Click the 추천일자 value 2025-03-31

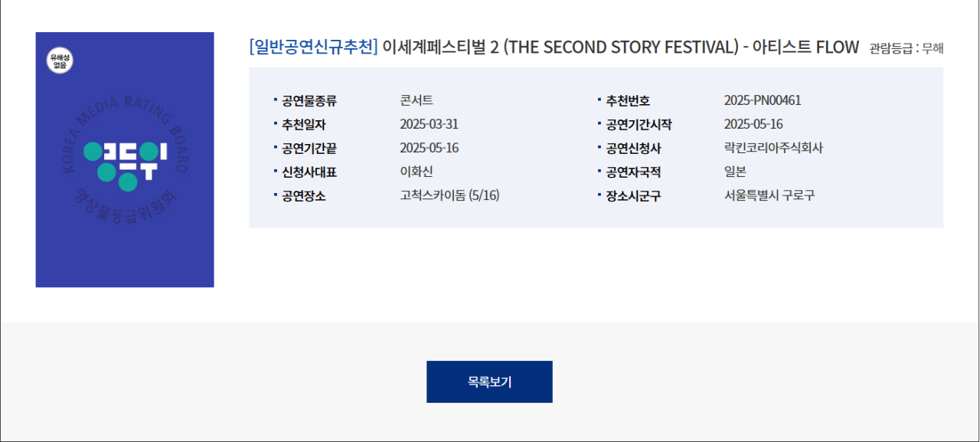click(x=429, y=124)
